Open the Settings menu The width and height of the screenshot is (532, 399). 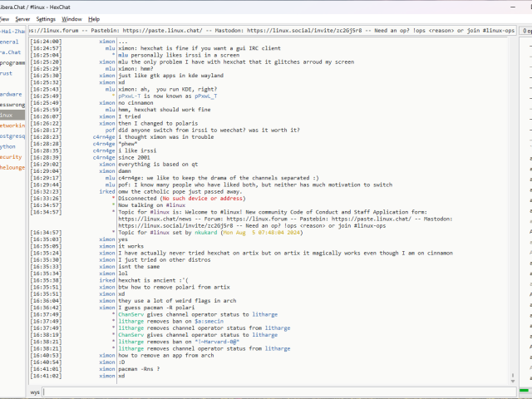47,18
